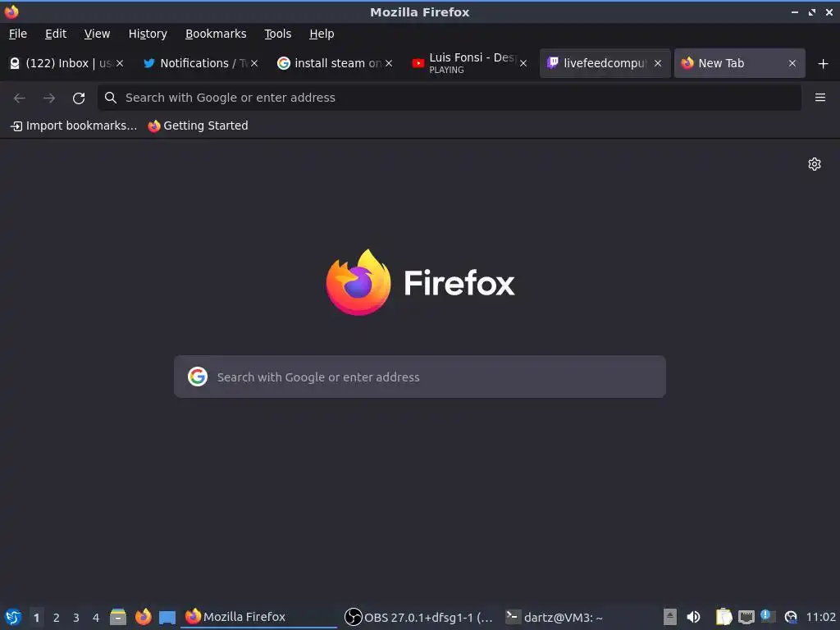Select Mozilla Firefox taskbar window button
Image resolution: width=840 pixels, height=630 pixels.
pyautogui.click(x=258, y=617)
